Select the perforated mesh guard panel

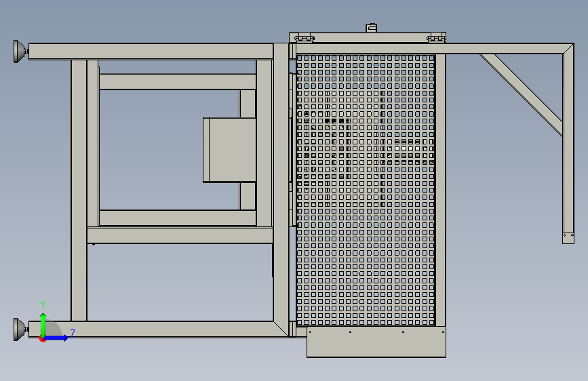tap(366, 190)
